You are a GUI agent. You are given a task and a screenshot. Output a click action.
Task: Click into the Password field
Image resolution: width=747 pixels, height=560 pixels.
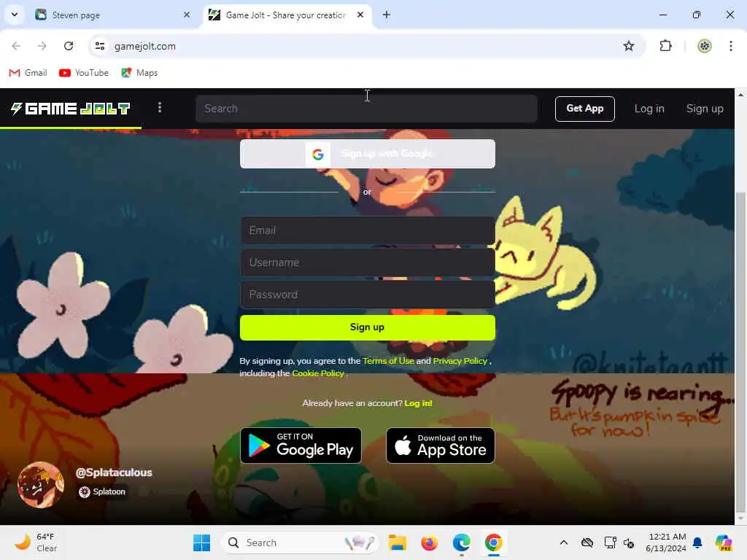[368, 295]
